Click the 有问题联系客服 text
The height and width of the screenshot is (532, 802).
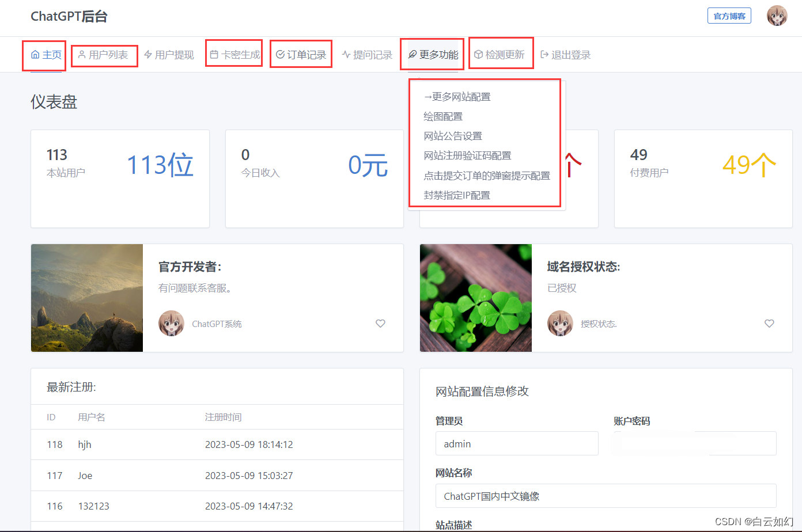[195, 288]
